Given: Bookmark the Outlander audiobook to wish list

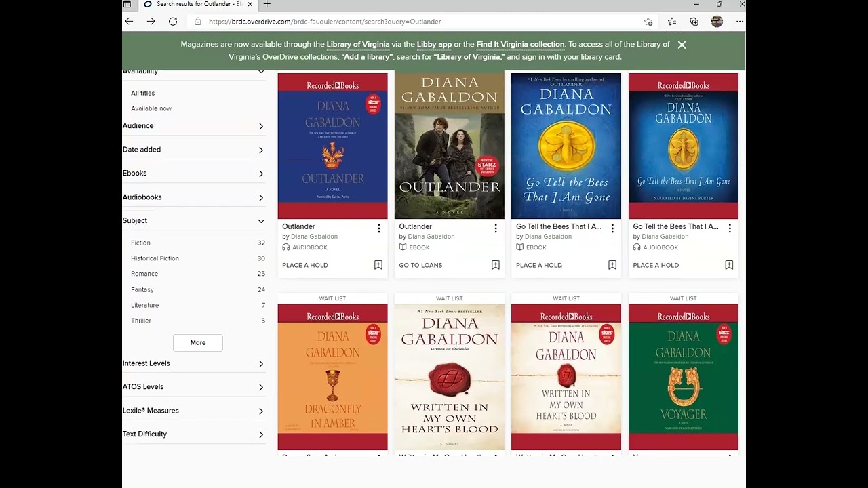Looking at the screenshot, I should [x=378, y=265].
